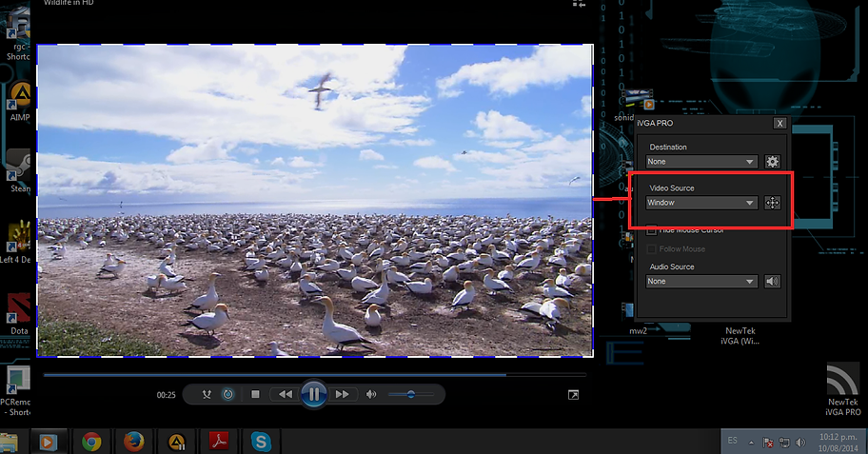Toggle the Hide Mouse Cursor checkbox

coord(652,229)
